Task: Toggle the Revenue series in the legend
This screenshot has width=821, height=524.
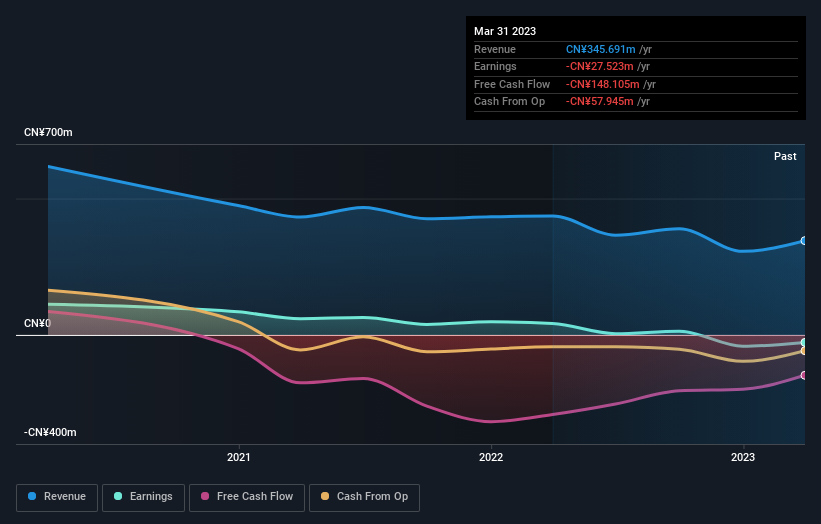Action: click(x=57, y=496)
